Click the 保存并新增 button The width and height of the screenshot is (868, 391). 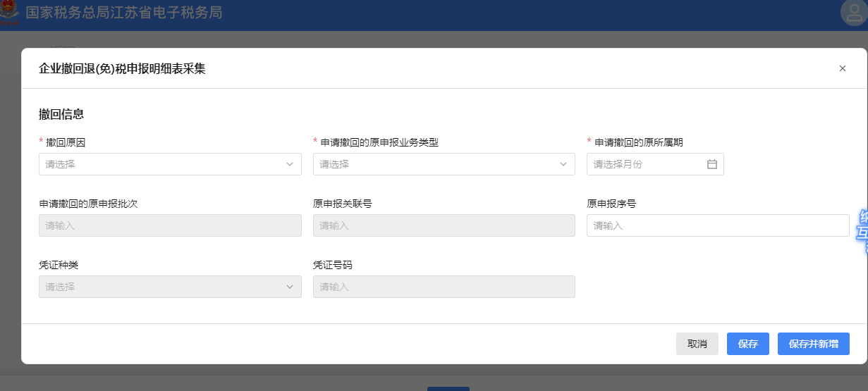pyautogui.click(x=813, y=344)
